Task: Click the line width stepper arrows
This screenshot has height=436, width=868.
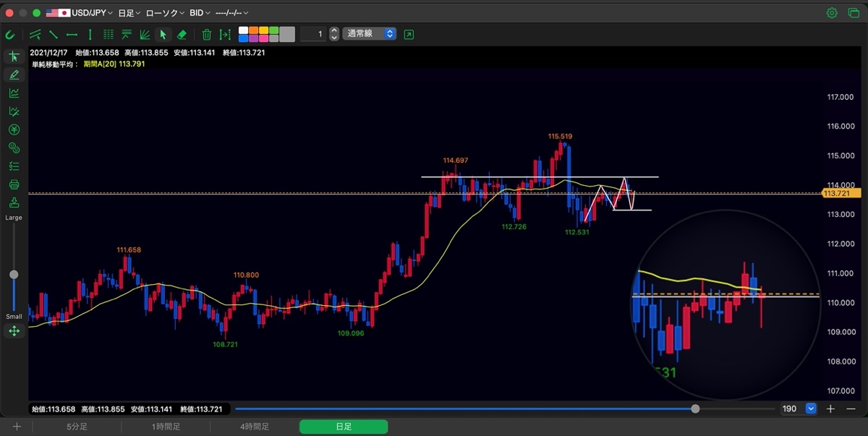Action: tap(333, 34)
